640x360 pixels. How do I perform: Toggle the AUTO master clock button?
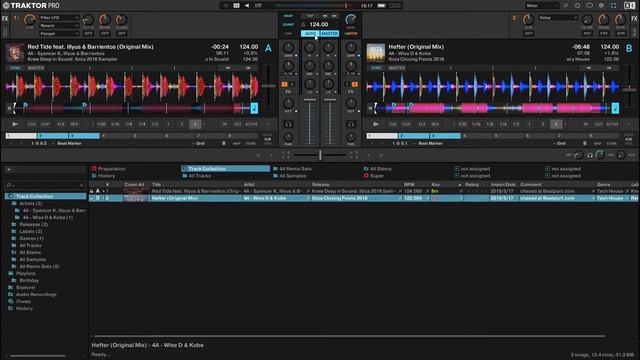[x=310, y=33]
